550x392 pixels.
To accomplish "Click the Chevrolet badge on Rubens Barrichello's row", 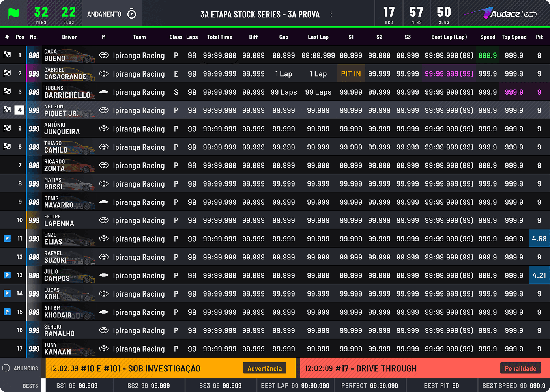I will click(x=103, y=92).
